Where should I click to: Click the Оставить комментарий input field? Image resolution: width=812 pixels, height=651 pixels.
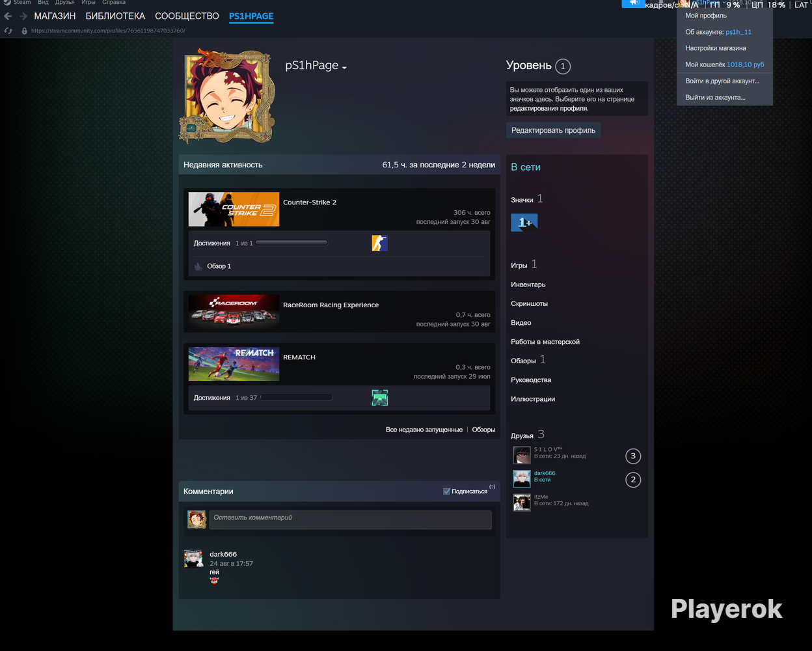[350, 519]
